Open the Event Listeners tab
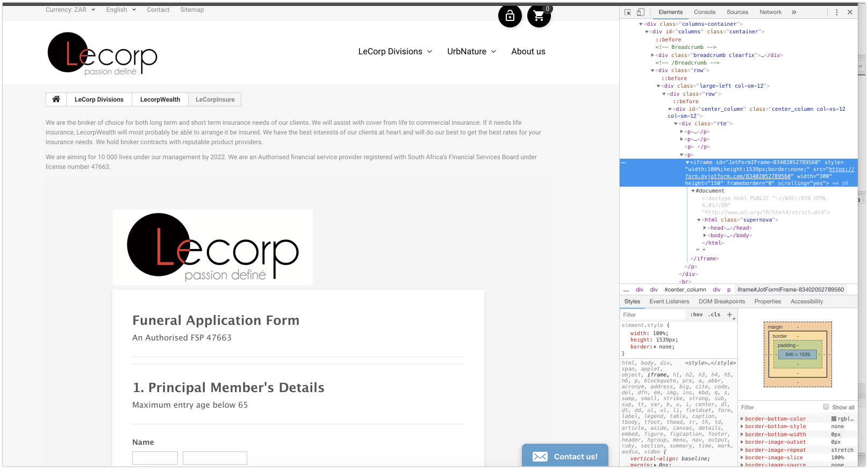This screenshot has height=469, width=868. click(x=669, y=302)
